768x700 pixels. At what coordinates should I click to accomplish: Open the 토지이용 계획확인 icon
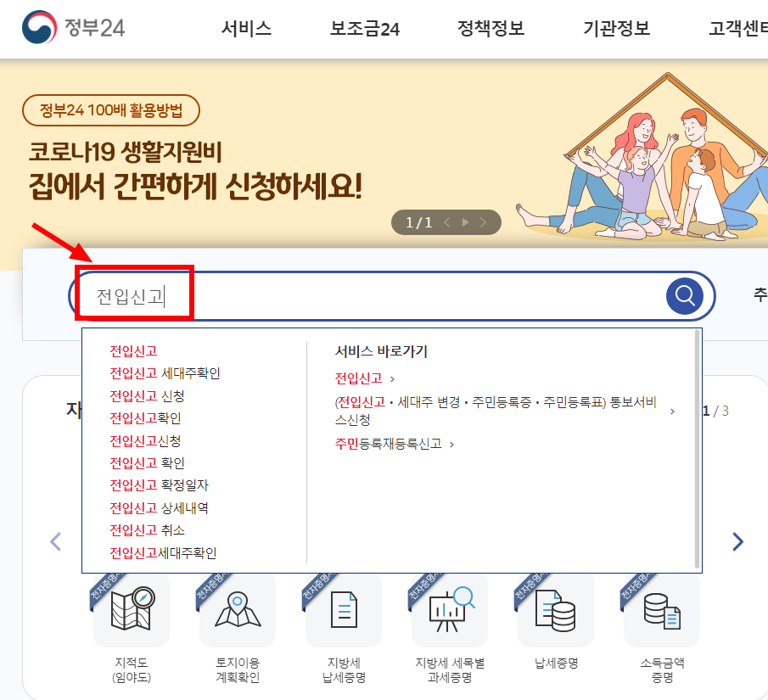click(x=238, y=609)
